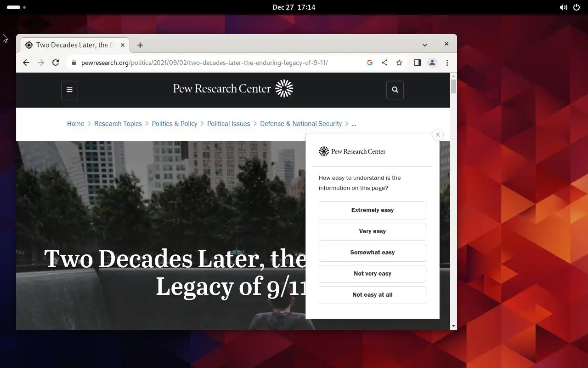Viewport: 588px width, 368px height.
Task: Open a new tab with the plus button
Action: pos(140,45)
